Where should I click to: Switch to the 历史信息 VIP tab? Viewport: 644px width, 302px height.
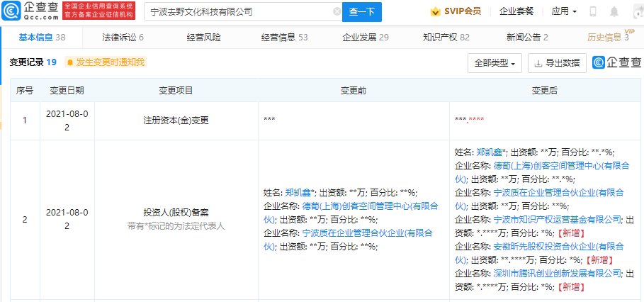point(611,37)
